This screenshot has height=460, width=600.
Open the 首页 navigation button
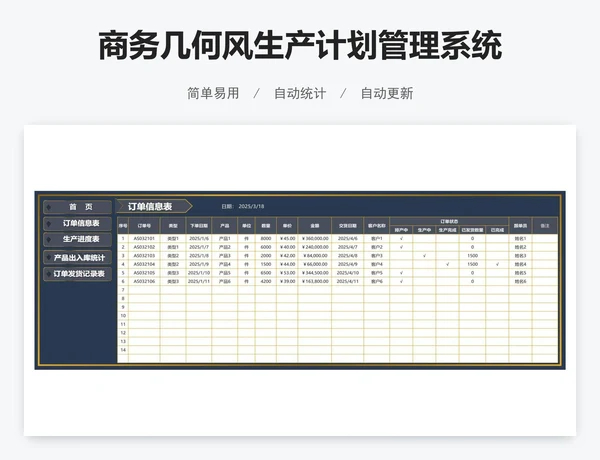point(78,207)
